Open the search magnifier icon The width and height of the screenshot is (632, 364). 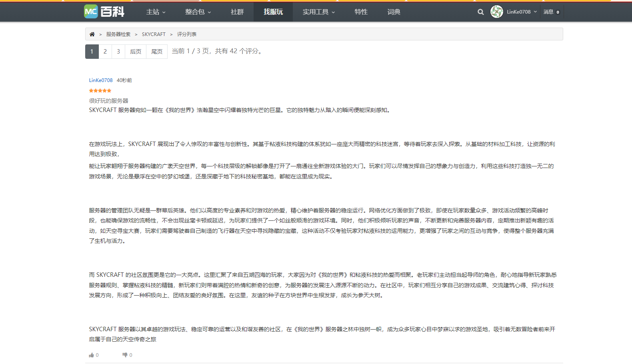tap(480, 12)
